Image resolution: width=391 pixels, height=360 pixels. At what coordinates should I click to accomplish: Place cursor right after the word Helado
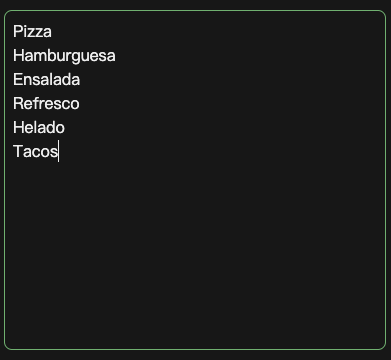pos(65,128)
